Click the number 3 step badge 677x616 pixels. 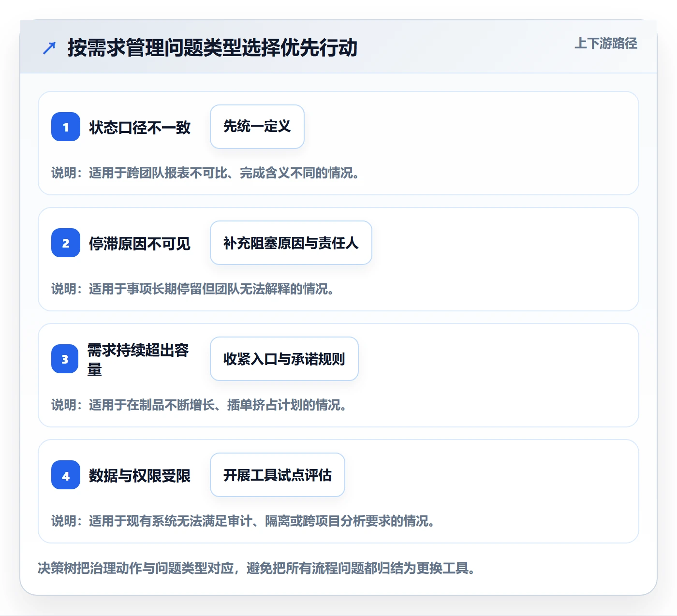pos(65,359)
